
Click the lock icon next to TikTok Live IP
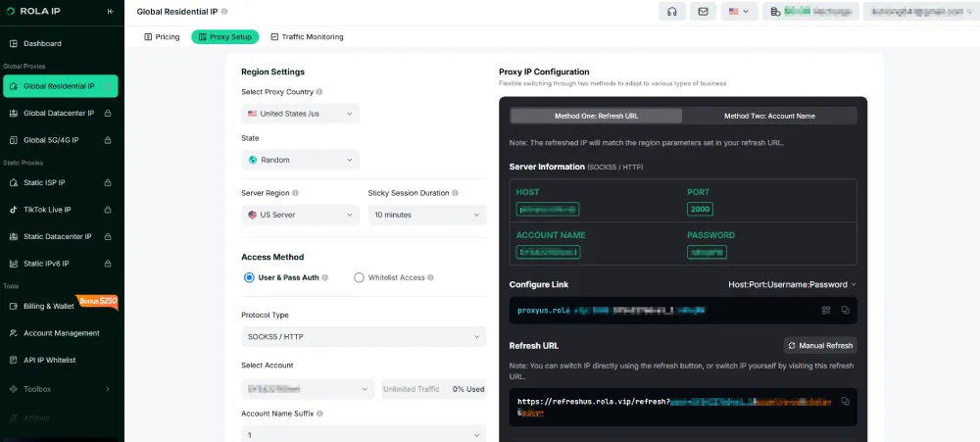(108, 210)
